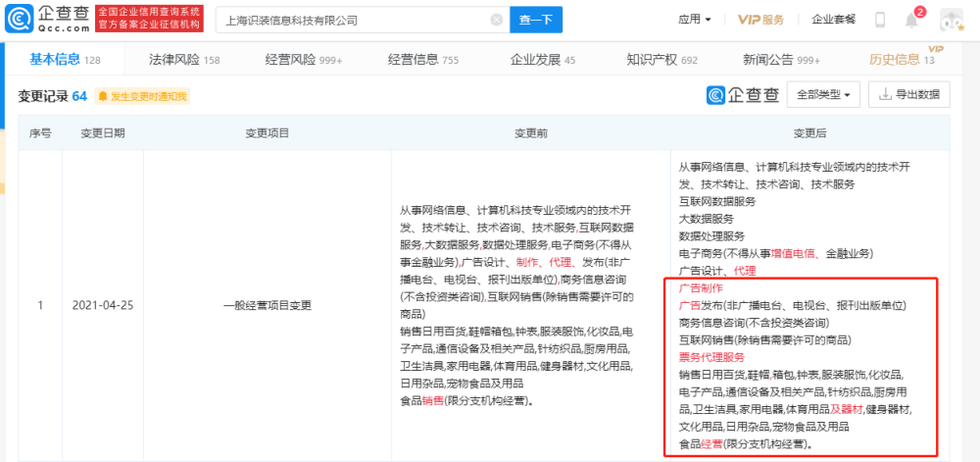The width and height of the screenshot is (980, 462).
Task: Switch to the 法律风险 tab
Action: coord(184,60)
